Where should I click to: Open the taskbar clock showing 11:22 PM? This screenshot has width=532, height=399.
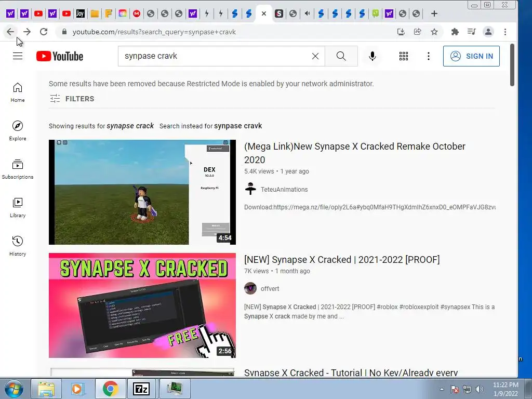pos(505,389)
